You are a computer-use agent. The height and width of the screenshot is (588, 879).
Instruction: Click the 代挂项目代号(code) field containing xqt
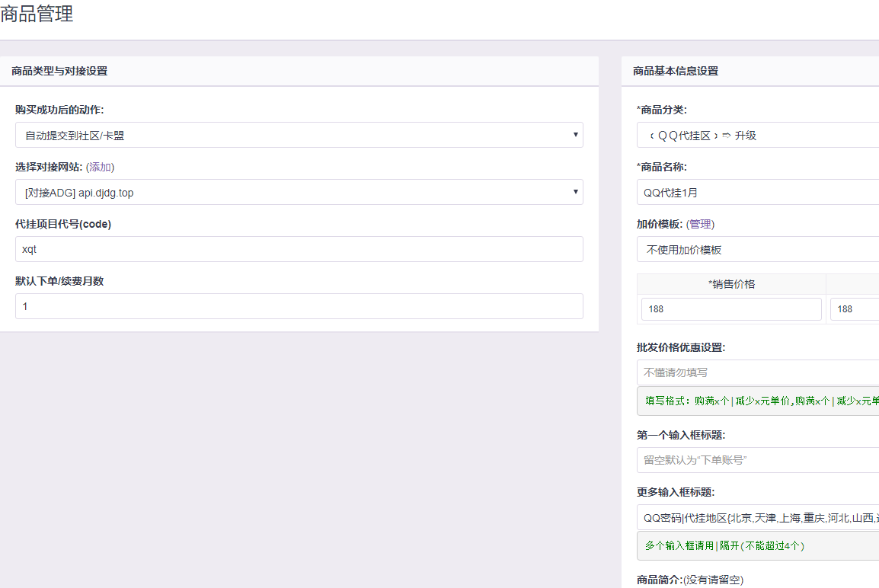point(299,249)
